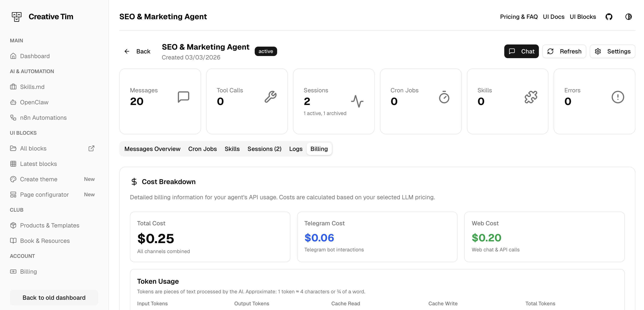Open the OpenClaw sidebar item

point(54,102)
